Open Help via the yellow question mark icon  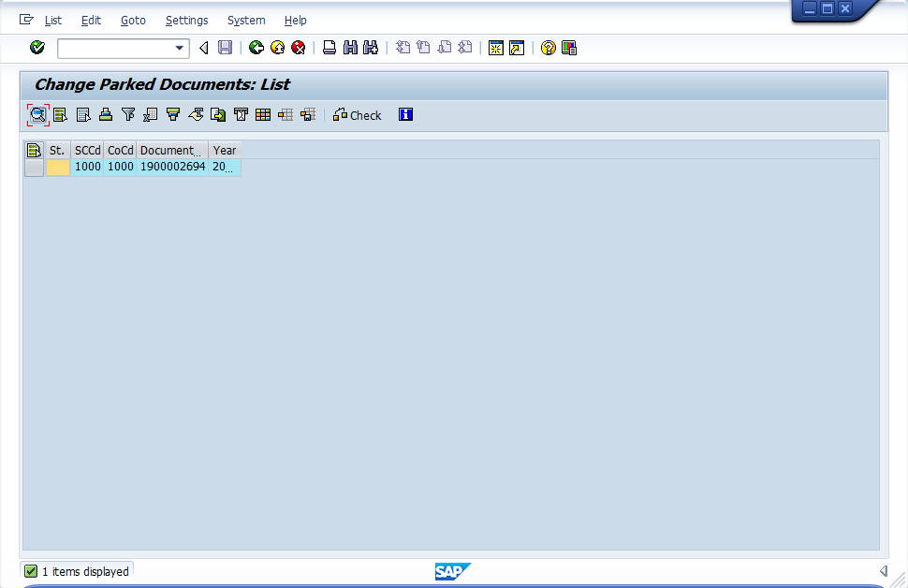548,48
